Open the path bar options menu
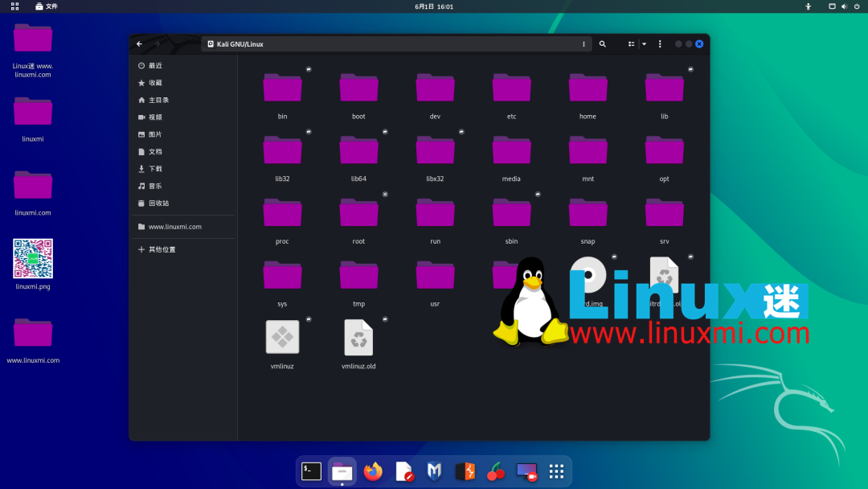The width and height of the screenshot is (868, 489). (x=583, y=43)
